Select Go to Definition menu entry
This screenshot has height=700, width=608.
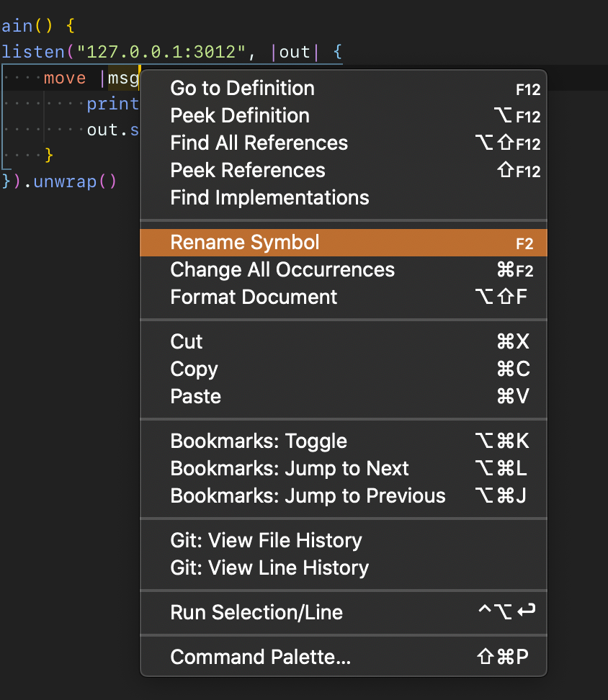[x=242, y=89]
